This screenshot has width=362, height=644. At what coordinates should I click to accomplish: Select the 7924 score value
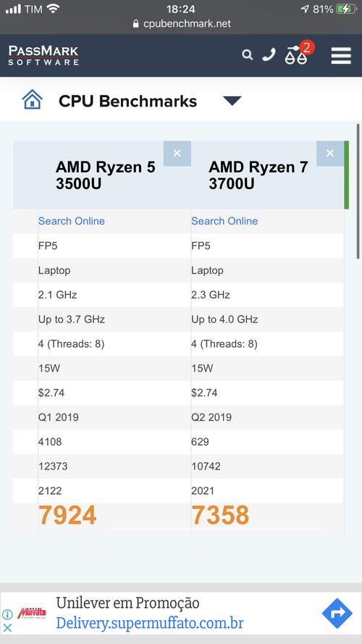67,515
